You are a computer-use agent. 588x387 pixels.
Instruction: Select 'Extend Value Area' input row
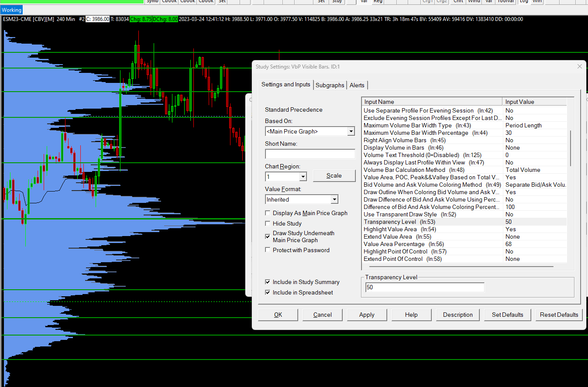point(464,236)
